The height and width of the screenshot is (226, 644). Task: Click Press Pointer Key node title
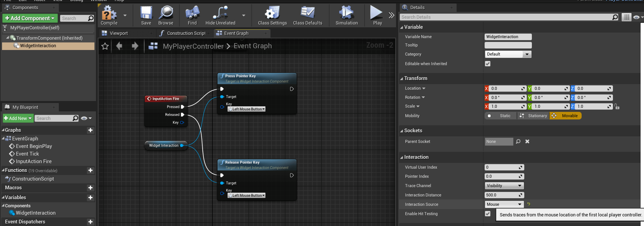(240, 76)
